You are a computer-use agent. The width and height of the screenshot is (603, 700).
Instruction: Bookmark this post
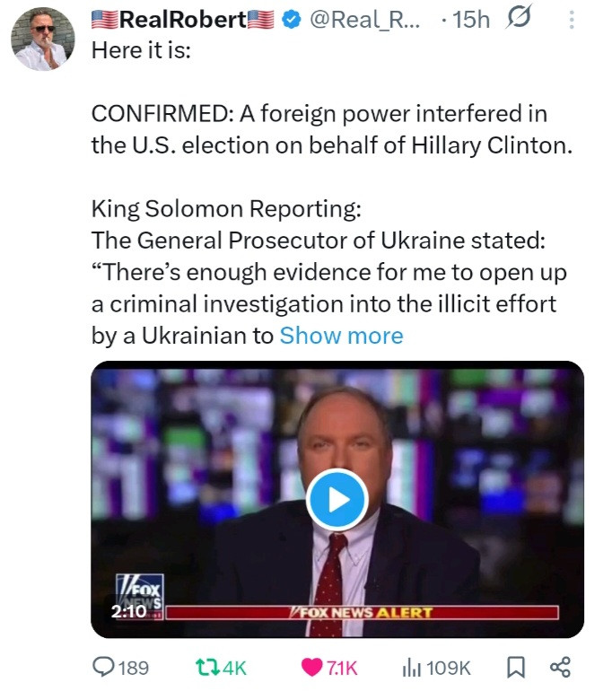coord(516,667)
